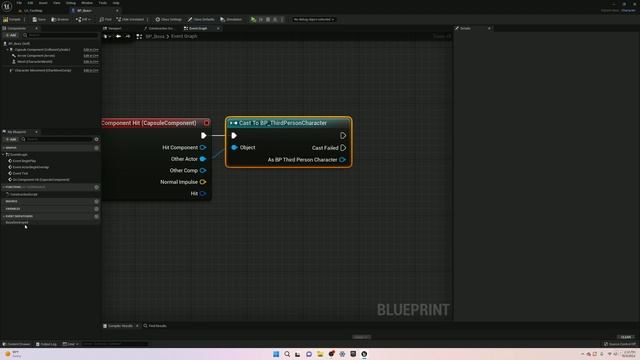Navigate back in graph history
The image size is (640, 360).
click(x=118, y=36)
